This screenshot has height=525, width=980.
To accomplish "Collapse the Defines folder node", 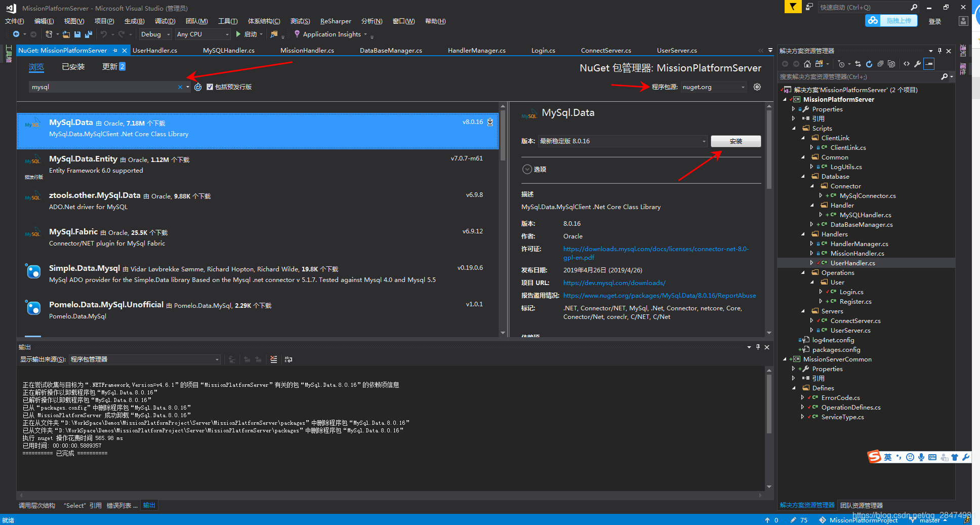I will click(x=794, y=388).
